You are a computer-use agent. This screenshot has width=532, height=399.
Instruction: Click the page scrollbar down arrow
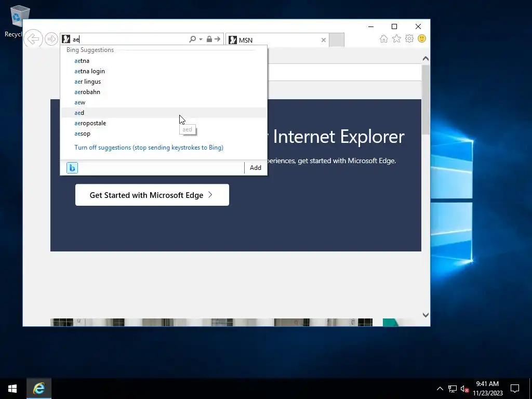coord(425,315)
